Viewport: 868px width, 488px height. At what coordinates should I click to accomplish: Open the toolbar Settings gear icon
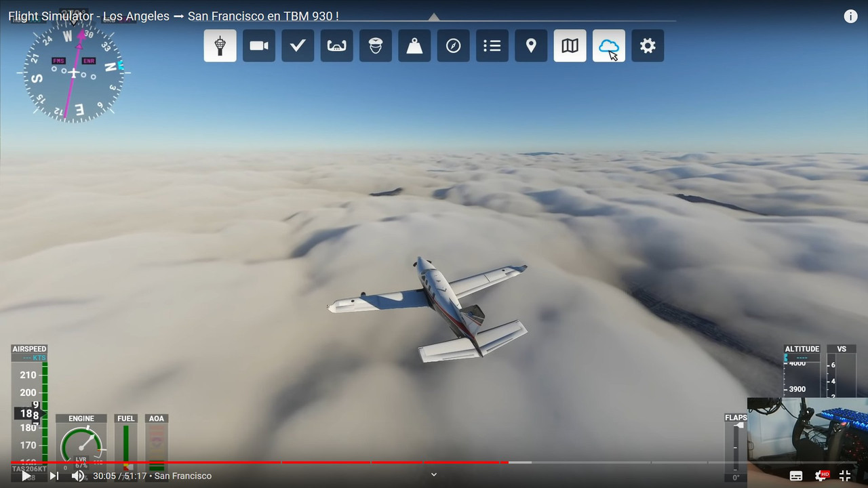point(648,46)
